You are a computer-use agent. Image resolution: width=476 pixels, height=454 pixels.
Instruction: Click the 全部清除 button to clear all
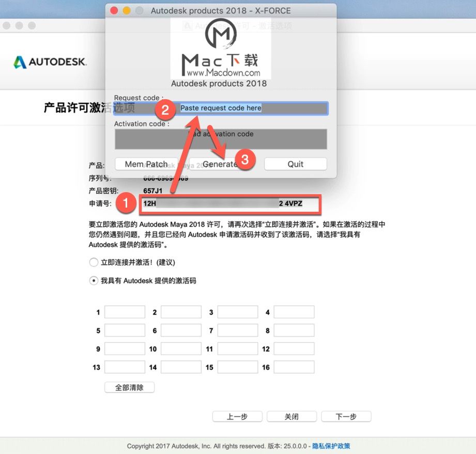(130, 387)
